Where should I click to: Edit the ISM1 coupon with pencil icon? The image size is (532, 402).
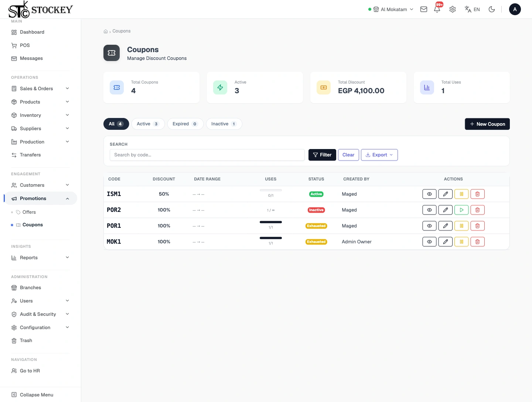[446, 194]
